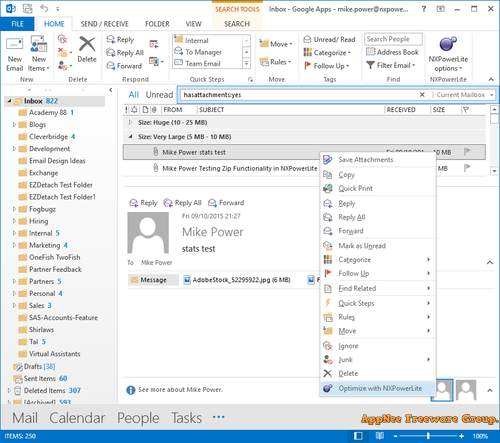
Task: Open NXPowerLite options icon
Action: pyautogui.click(x=448, y=44)
